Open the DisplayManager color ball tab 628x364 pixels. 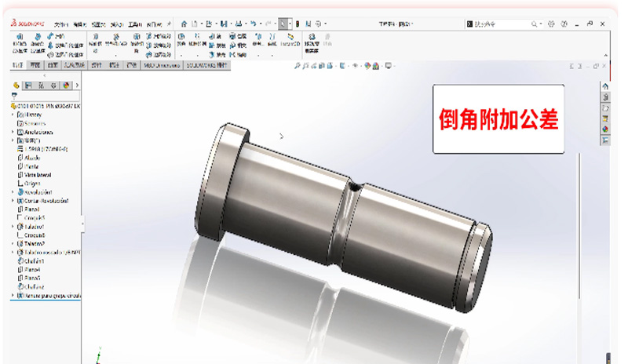point(66,86)
